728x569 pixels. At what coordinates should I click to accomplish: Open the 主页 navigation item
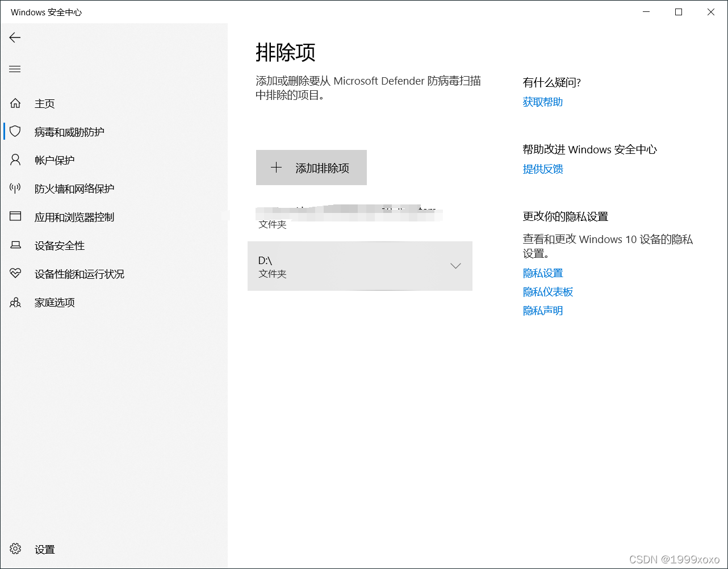point(114,103)
